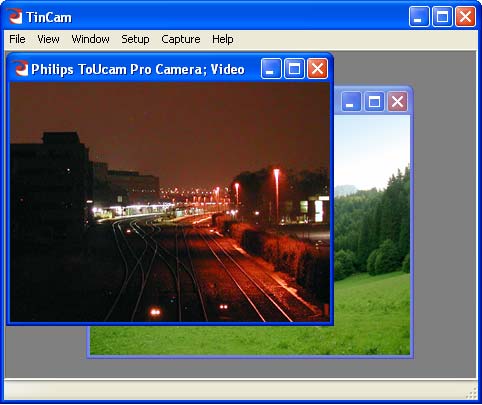Minimize the Philips ToUcam Pro Camera window

tap(271, 69)
